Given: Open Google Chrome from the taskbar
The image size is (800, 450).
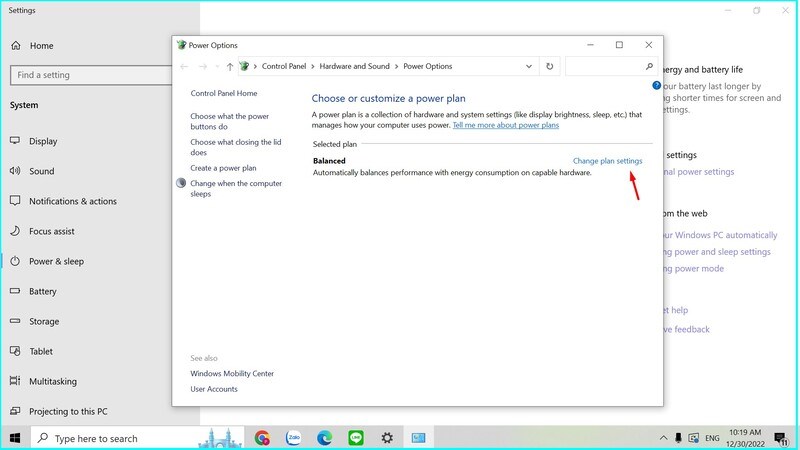Looking at the screenshot, I should 262,438.
